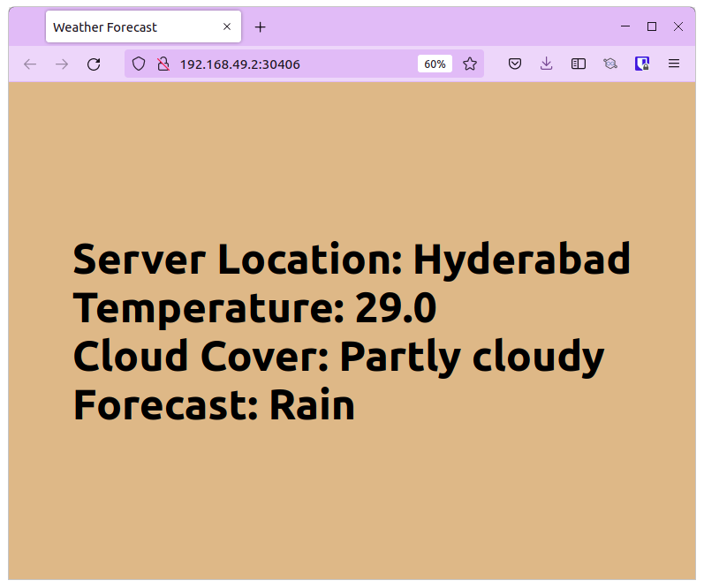Close the Firefox window
The image size is (704, 588).
tap(678, 26)
